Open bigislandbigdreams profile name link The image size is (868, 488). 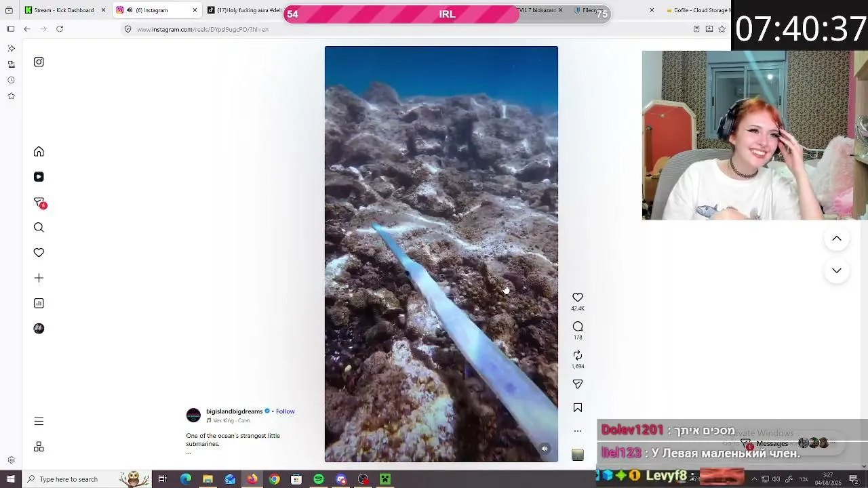[x=234, y=411]
